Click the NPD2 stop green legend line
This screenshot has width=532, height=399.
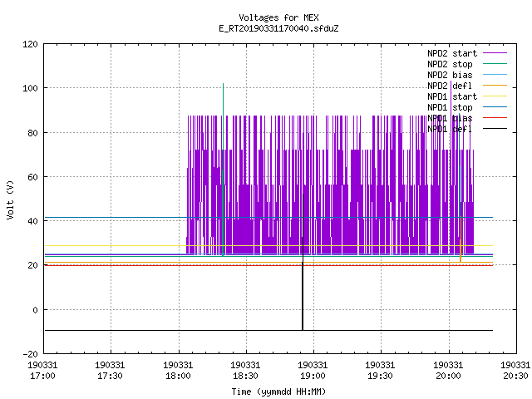tap(495, 64)
